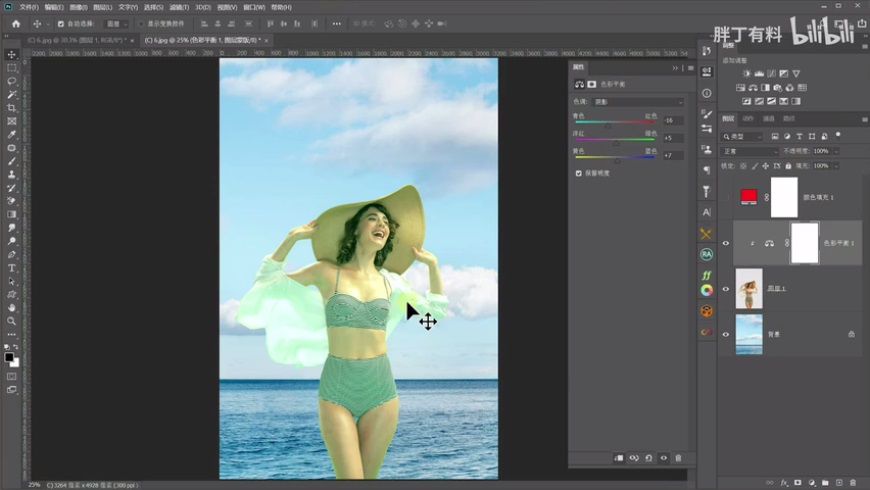Add Brightness/Contrast adjustment from Adjustments panel
This screenshot has height=490, width=870.
746,73
